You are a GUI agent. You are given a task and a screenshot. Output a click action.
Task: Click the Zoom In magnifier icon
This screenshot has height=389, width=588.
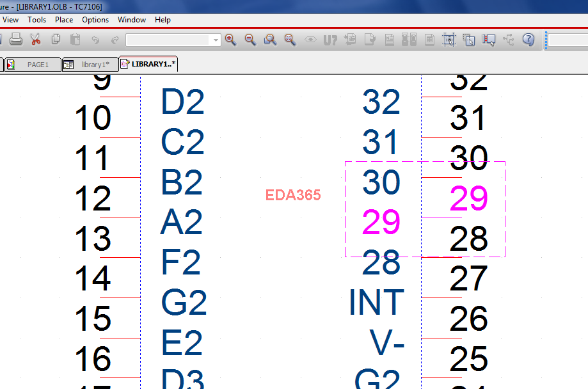[230, 40]
